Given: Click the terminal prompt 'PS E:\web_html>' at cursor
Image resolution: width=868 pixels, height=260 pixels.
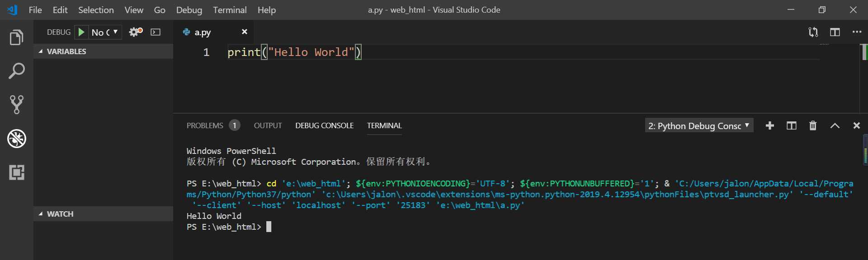Looking at the screenshot, I should tap(224, 227).
